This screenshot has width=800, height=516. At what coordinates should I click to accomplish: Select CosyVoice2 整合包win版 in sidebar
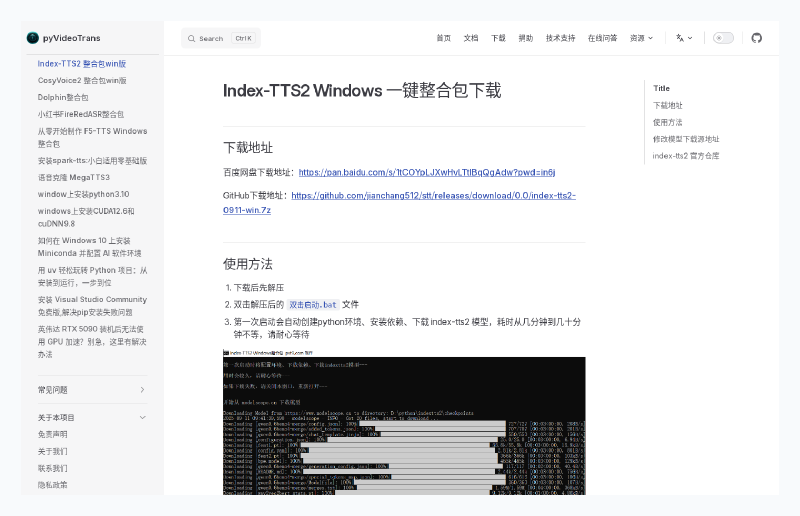click(x=82, y=80)
